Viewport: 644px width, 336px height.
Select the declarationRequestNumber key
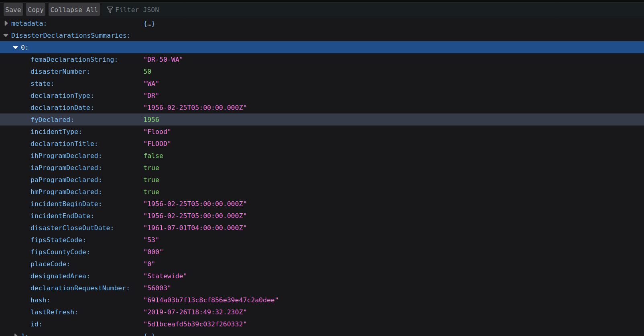tap(80, 288)
